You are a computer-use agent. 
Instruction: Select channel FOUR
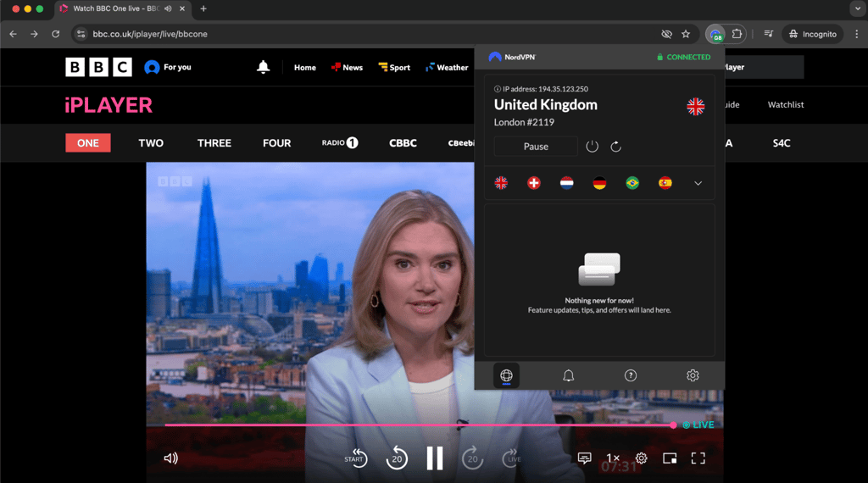[x=277, y=142]
